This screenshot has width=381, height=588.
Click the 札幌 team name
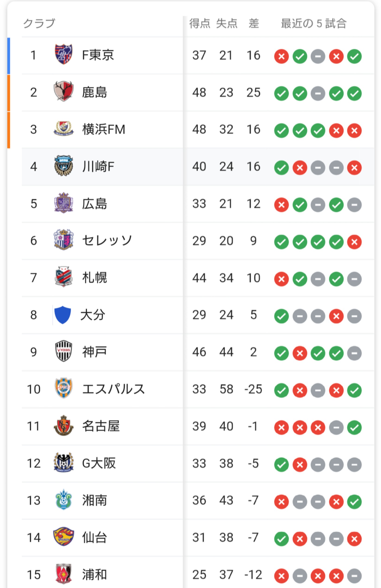95,278
